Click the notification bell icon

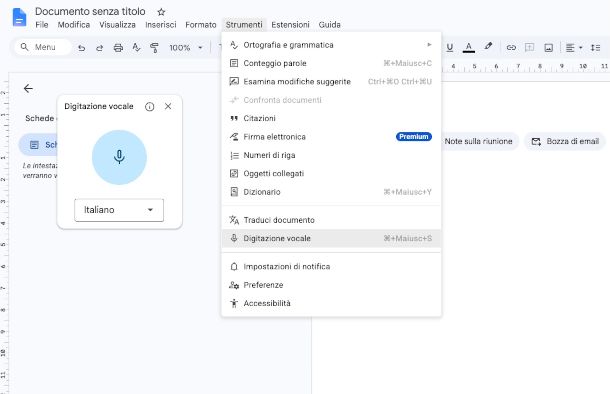pos(234,267)
